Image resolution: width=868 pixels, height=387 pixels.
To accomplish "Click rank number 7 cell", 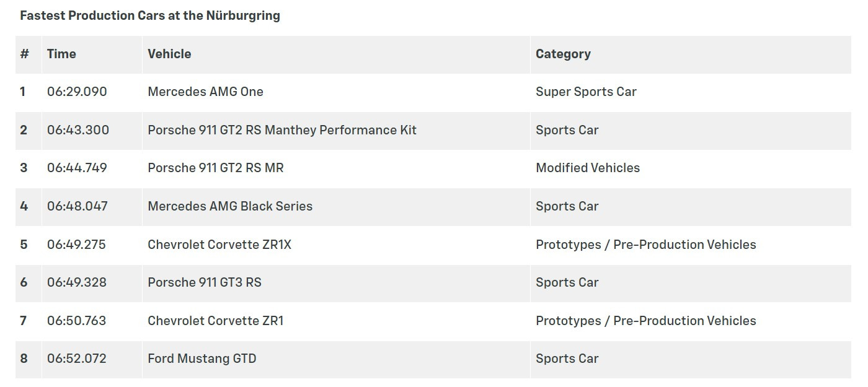I will pos(24,321).
